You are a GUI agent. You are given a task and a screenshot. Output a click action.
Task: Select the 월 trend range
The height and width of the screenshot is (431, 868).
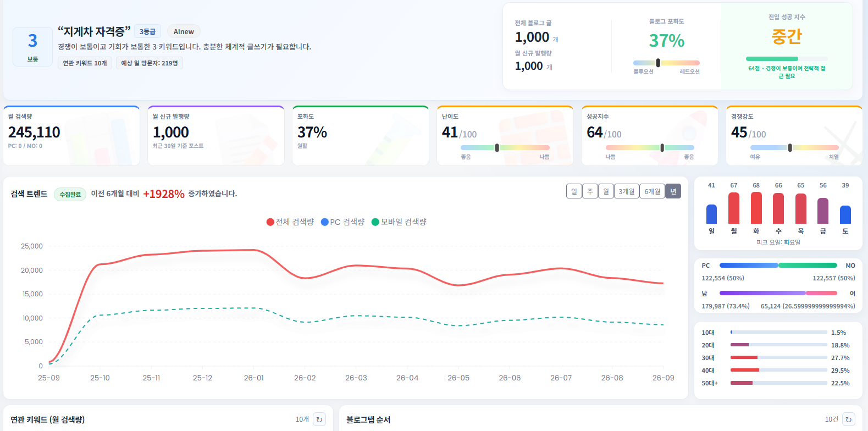pyautogui.click(x=606, y=191)
